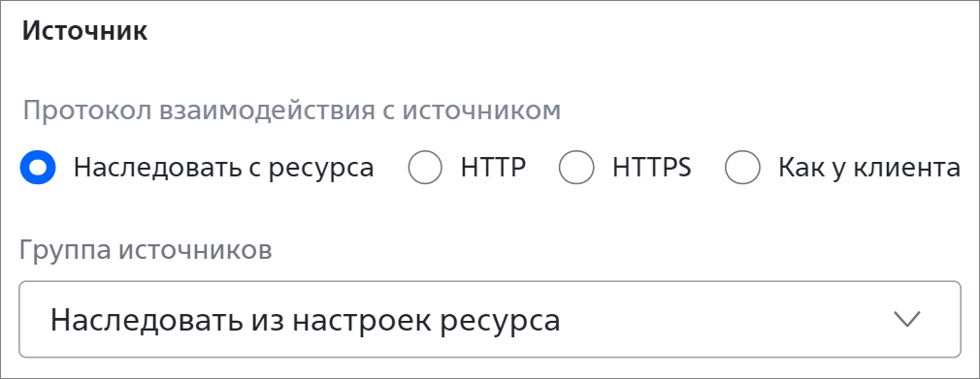The height and width of the screenshot is (379, 980).
Task: Select the HTTP protocol radio button
Action: 426,168
